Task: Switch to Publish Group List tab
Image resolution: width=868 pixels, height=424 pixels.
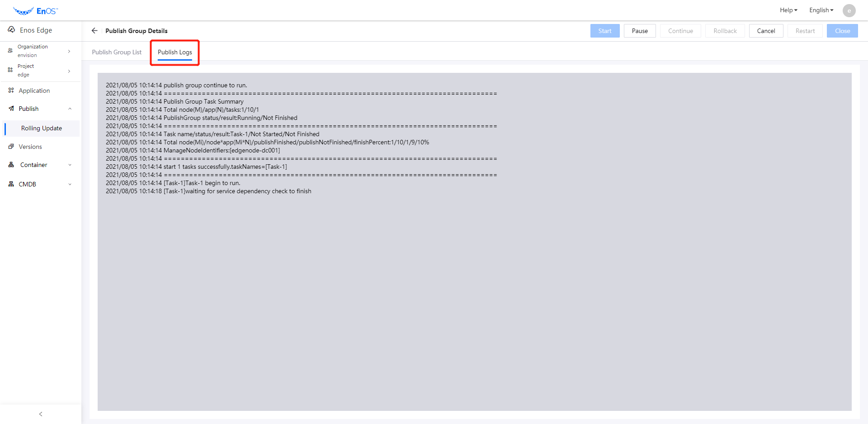Action: (117, 52)
